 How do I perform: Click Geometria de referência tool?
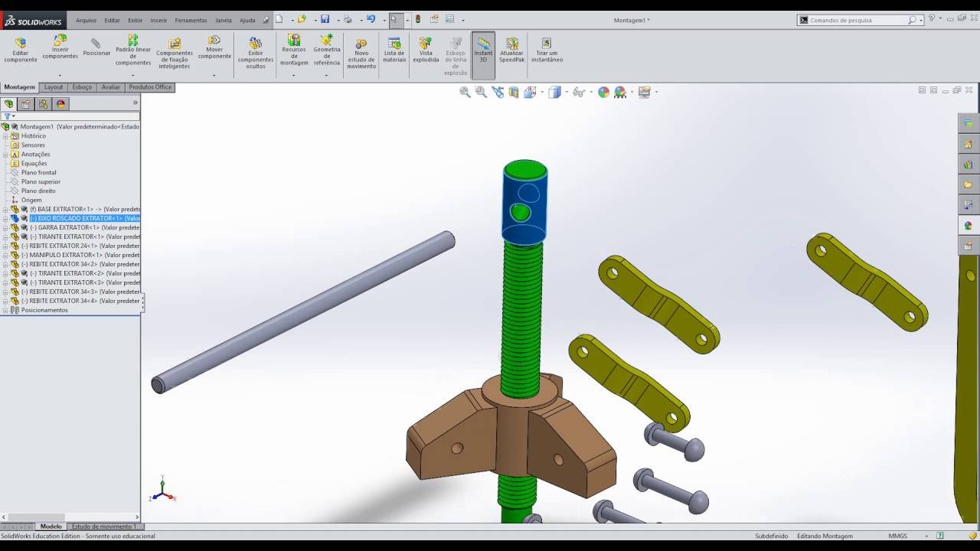click(x=327, y=51)
